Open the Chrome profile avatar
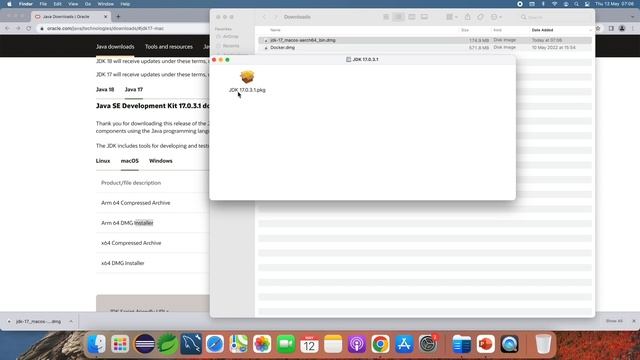The width and height of the screenshot is (640, 360). coord(622,28)
